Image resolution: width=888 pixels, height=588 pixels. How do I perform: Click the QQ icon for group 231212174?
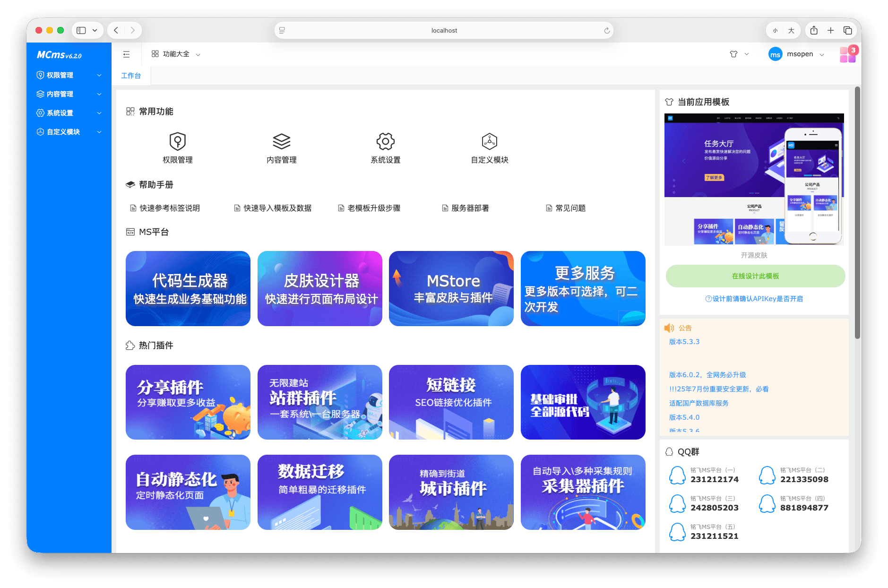pos(677,475)
